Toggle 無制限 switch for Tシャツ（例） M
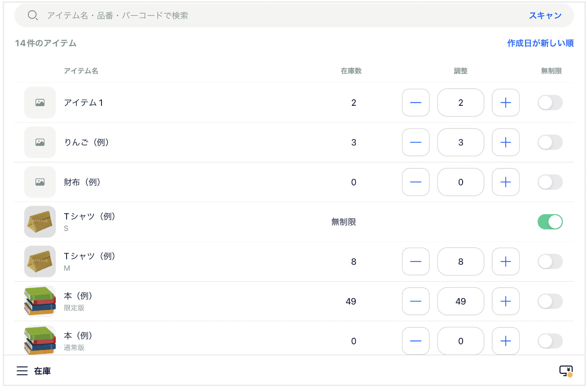 [550, 262]
